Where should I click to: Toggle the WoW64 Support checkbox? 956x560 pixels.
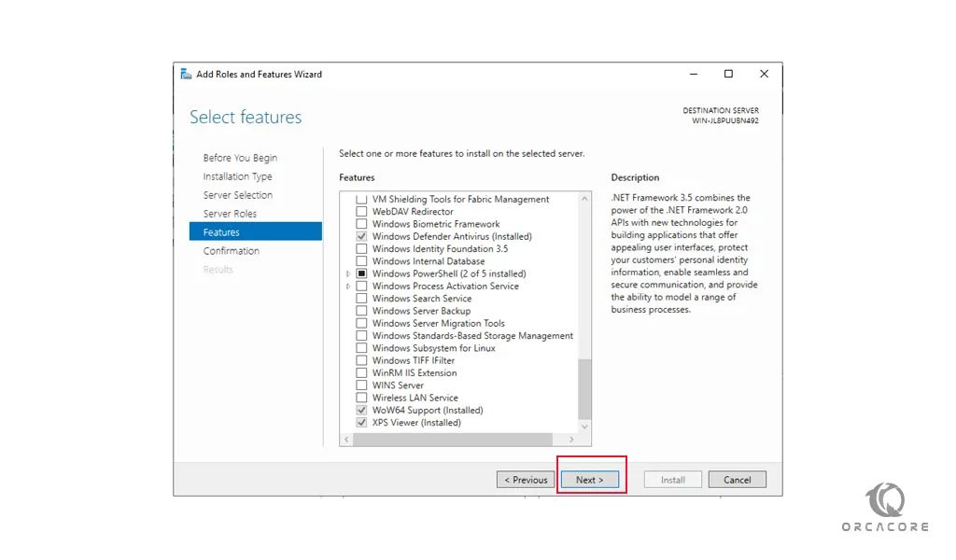click(361, 410)
